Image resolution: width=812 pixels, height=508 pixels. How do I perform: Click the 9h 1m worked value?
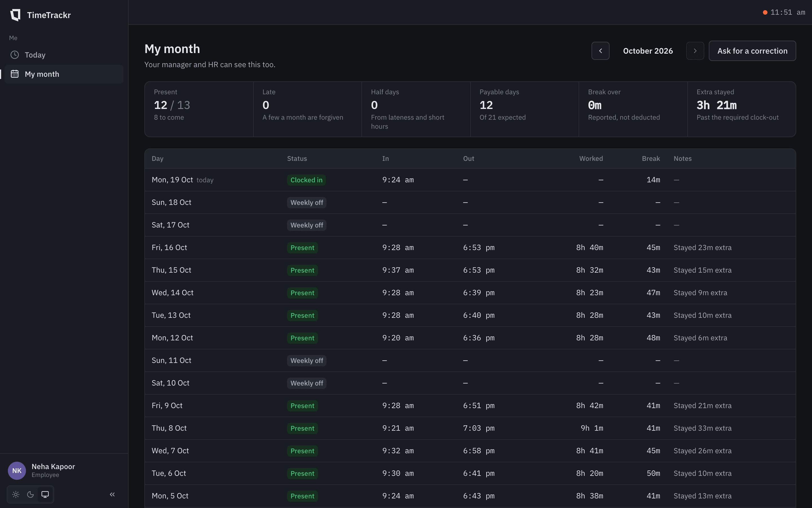pos(592,428)
